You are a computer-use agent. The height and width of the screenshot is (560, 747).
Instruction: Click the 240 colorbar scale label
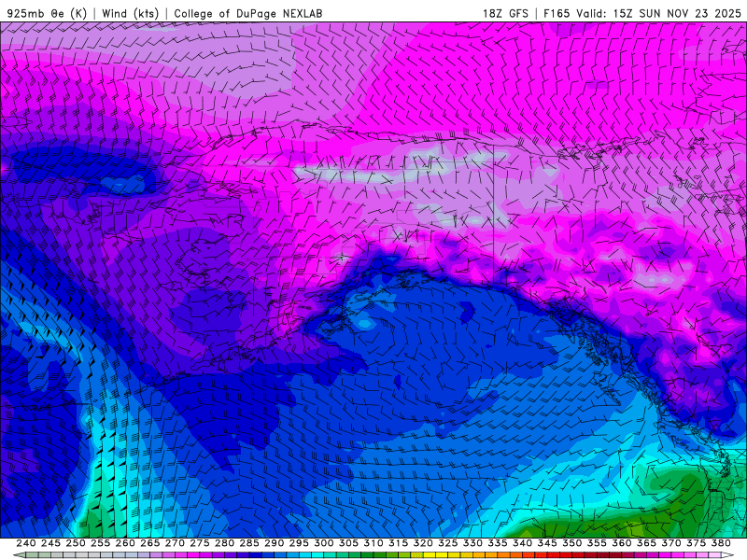pyautogui.click(x=26, y=543)
